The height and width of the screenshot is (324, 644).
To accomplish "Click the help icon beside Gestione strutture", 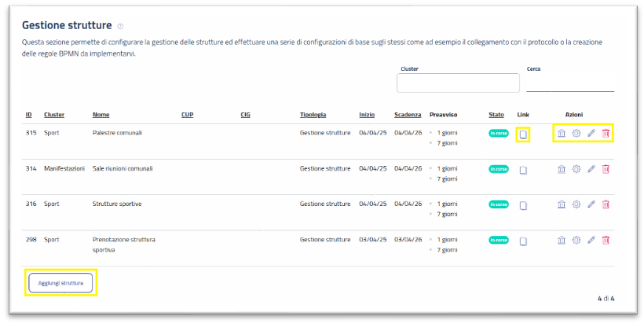I will (x=120, y=27).
